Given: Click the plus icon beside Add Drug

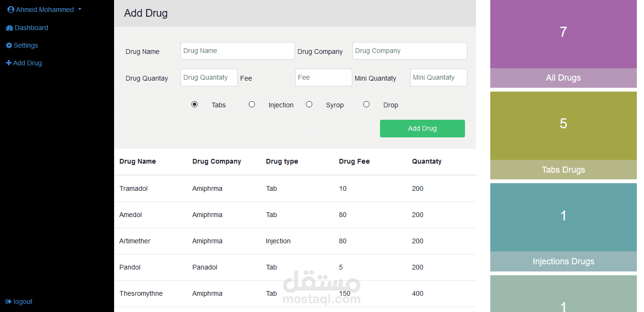Looking at the screenshot, I should tap(9, 63).
